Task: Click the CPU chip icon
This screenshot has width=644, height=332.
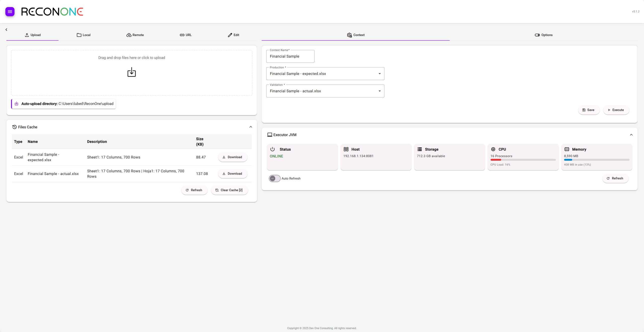Action: [493, 149]
